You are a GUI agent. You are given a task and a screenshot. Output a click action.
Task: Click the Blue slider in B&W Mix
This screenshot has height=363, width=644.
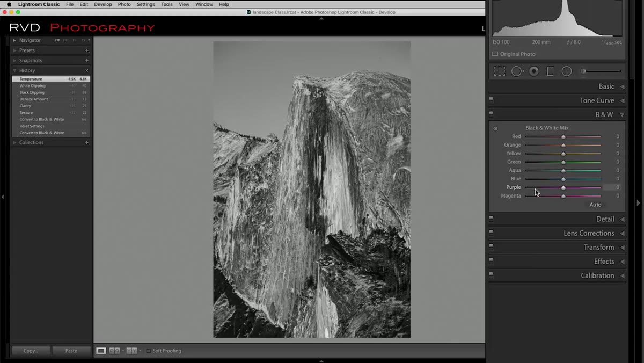tap(563, 179)
